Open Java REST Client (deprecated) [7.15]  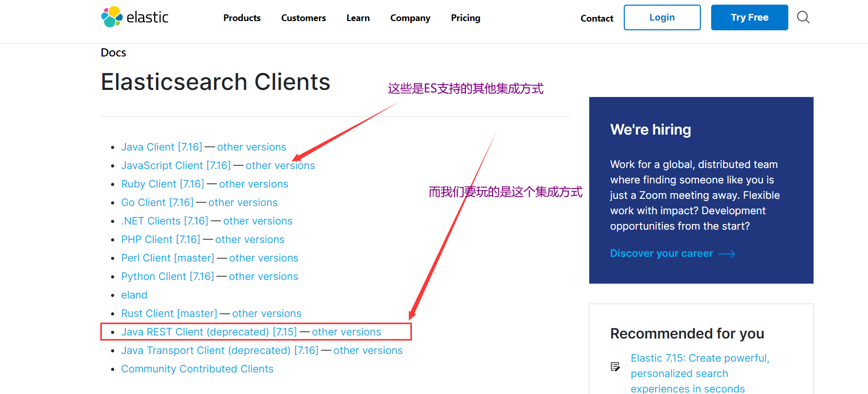coord(209,332)
